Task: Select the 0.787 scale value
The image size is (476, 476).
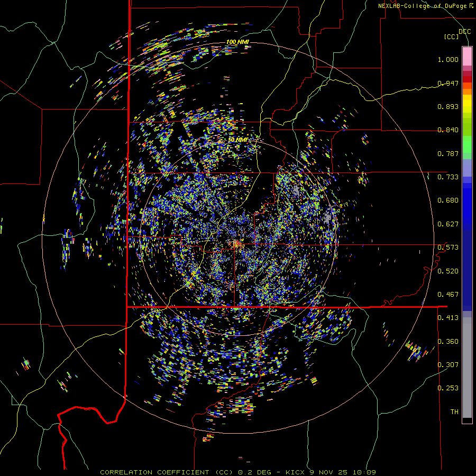Action: [448, 153]
